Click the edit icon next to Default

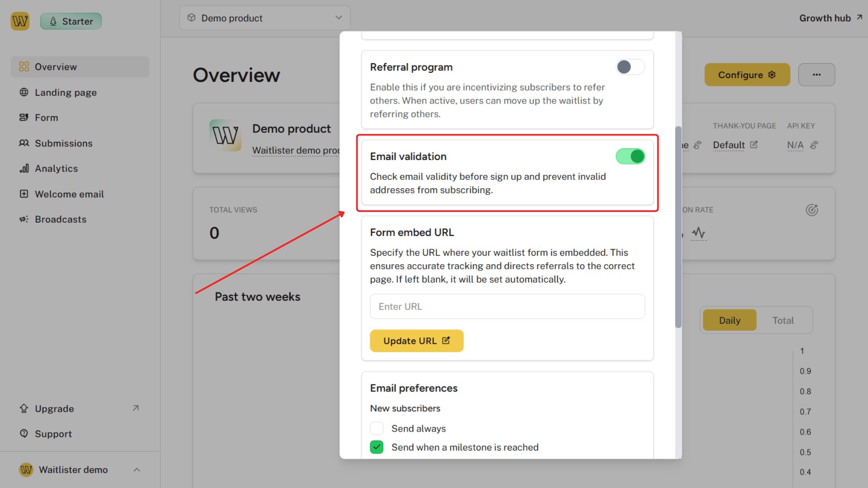coord(754,145)
